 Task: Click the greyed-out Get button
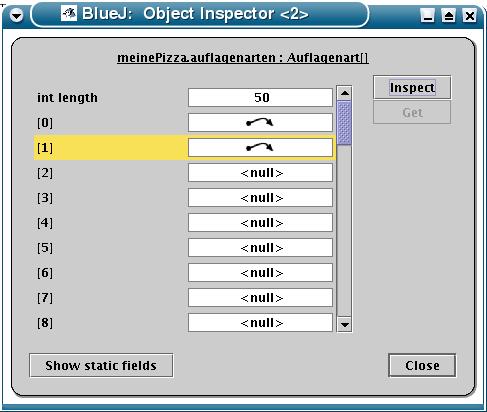pyautogui.click(x=412, y=112)
